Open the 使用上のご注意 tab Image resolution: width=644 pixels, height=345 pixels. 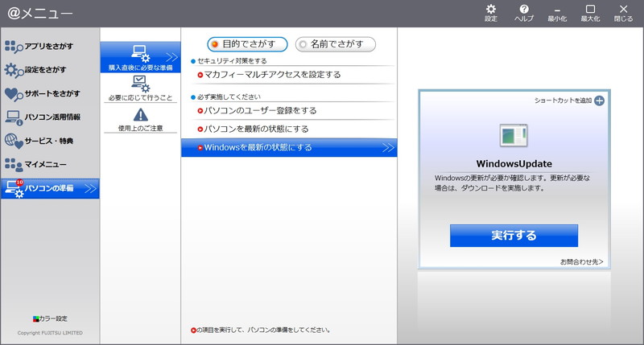(140, 119)
